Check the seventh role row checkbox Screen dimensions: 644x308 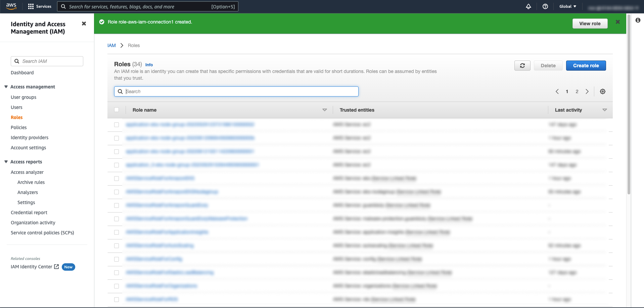(x=117, y=205)
